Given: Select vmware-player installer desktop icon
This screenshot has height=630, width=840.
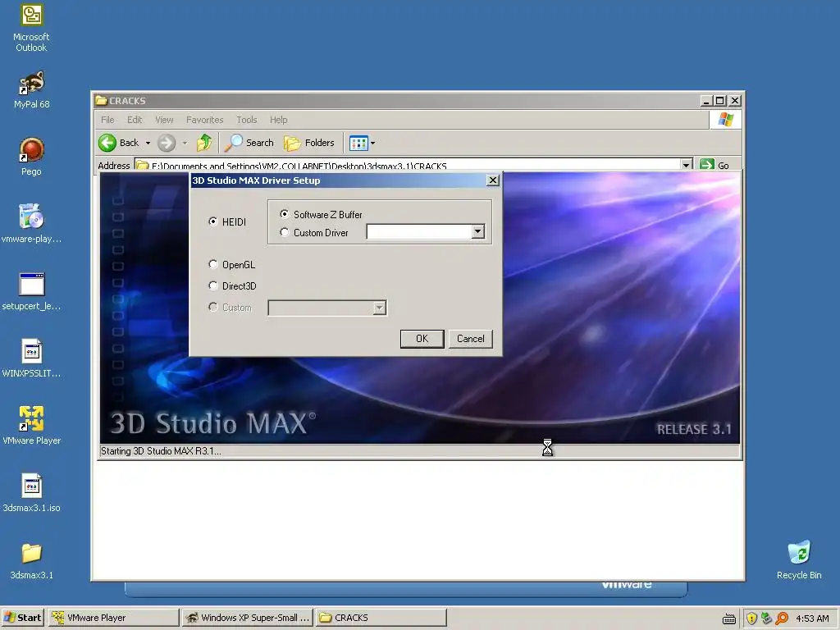Looking at the screenshot, I should tap(31, 224).
